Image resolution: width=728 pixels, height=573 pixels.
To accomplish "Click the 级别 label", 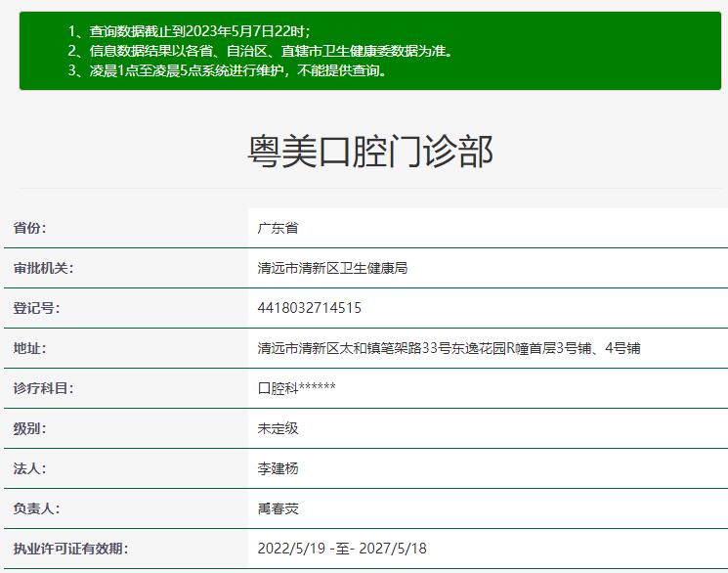I will tap(29, 428).
